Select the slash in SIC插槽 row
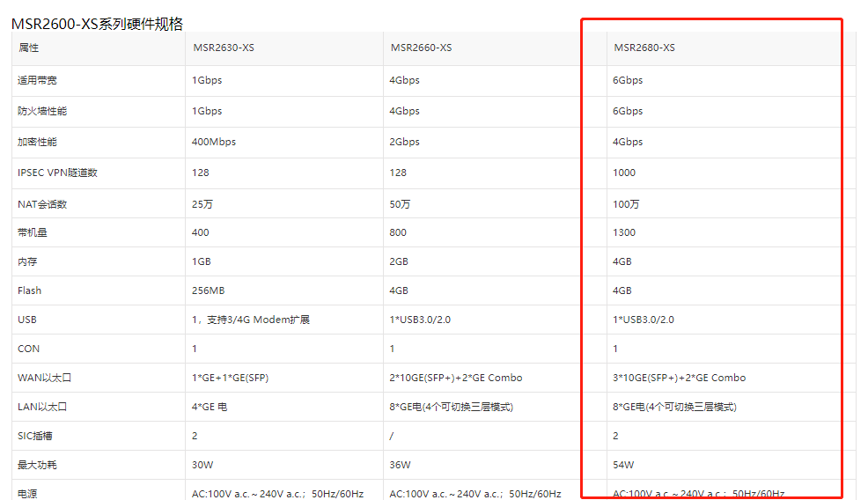This screenshot has height=500, width=868. point(392,436)
